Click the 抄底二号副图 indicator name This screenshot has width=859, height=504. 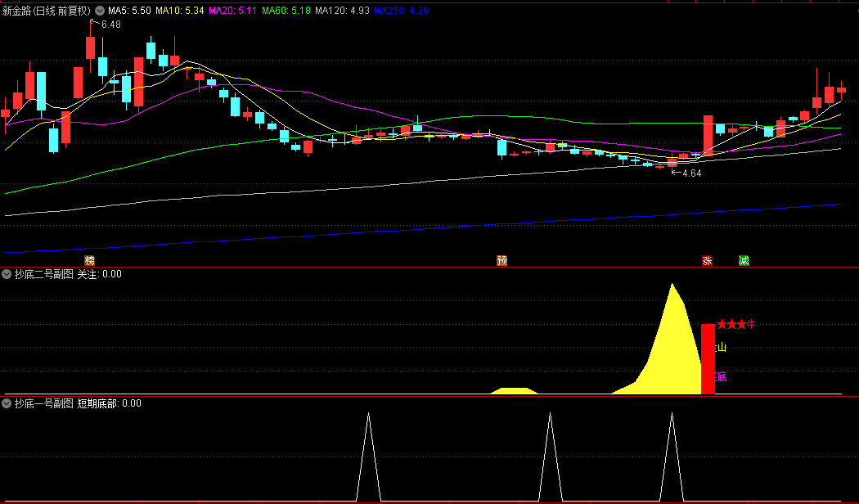pos(43,274)
